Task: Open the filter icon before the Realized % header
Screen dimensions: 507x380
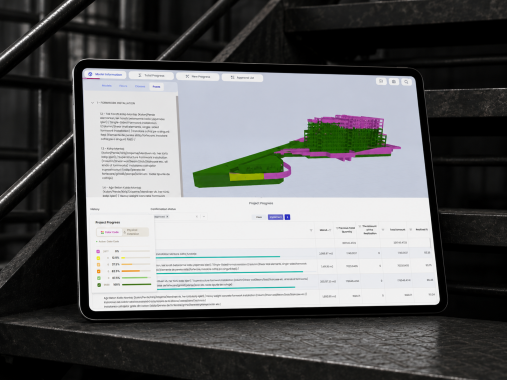Action: coord(411,229)
